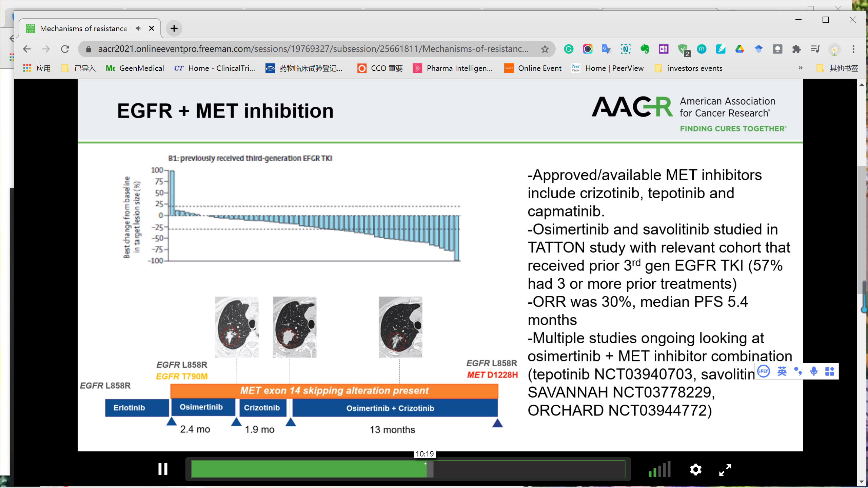868x488 pixels.
Task: Open the gray square badge extension
Action: (777, 49)
